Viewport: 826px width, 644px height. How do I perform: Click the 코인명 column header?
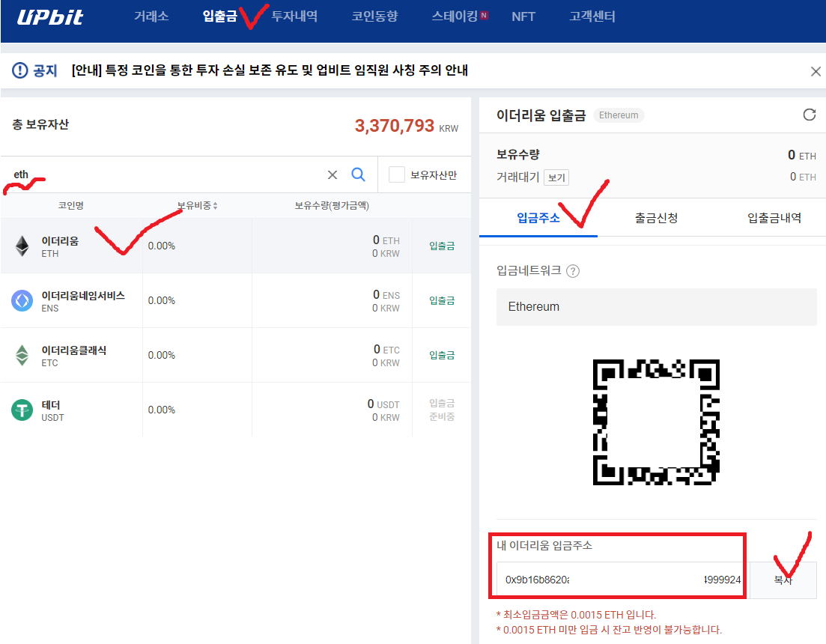[x=71, y=205]
